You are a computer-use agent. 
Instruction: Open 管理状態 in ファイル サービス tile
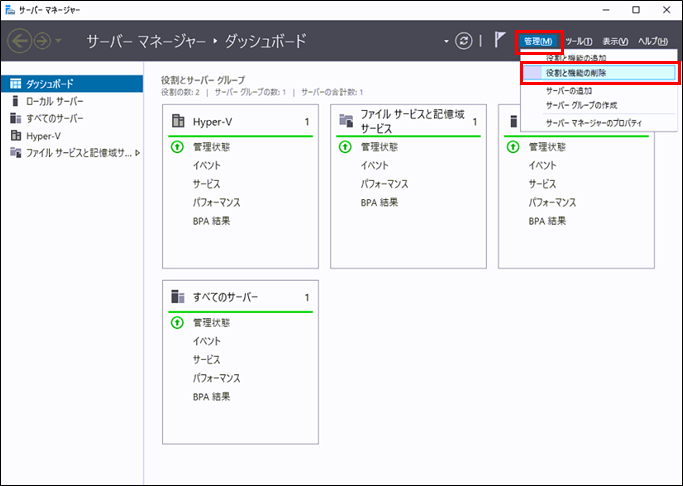(x=379, y=147)
